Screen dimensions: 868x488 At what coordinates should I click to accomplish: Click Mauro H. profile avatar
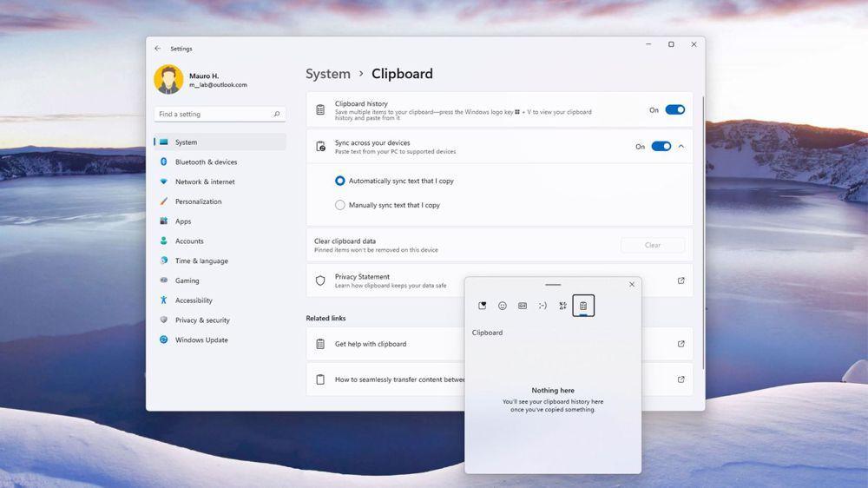pos(169,79)
